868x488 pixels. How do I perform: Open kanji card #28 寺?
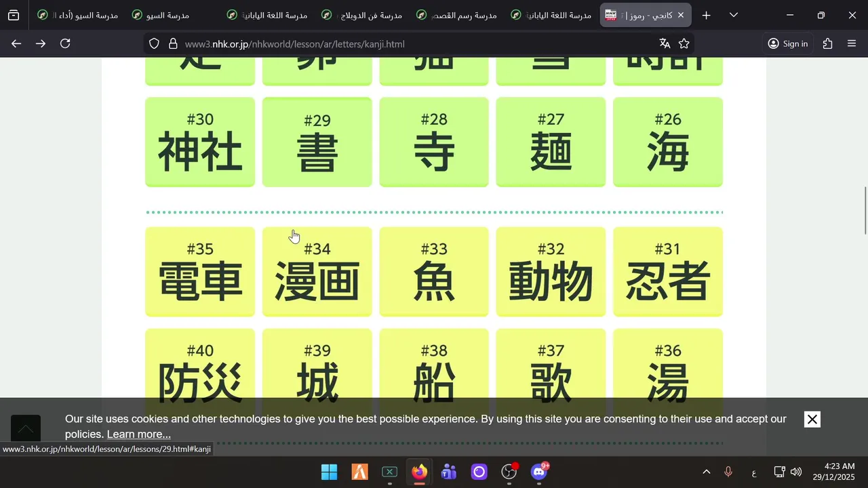pos(434,142)
